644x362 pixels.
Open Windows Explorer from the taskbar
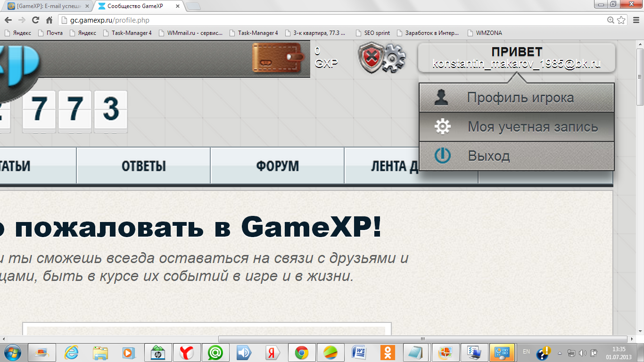point(100,353)
